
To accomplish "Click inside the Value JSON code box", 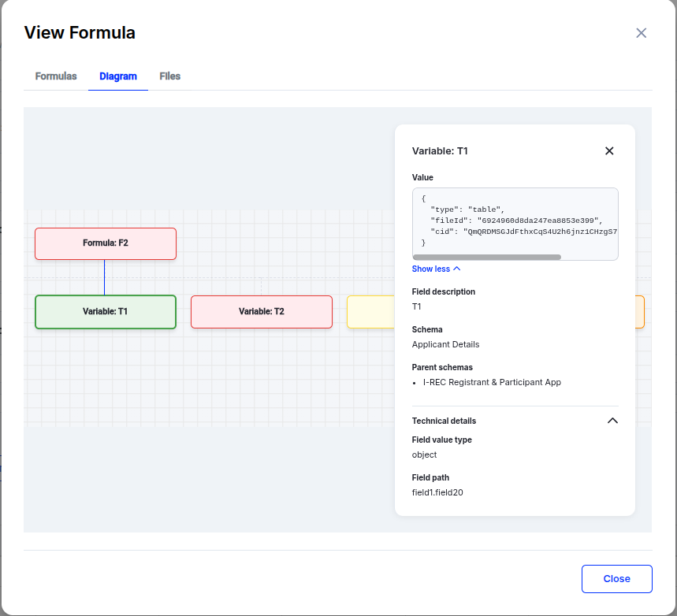I will point(515,221).
